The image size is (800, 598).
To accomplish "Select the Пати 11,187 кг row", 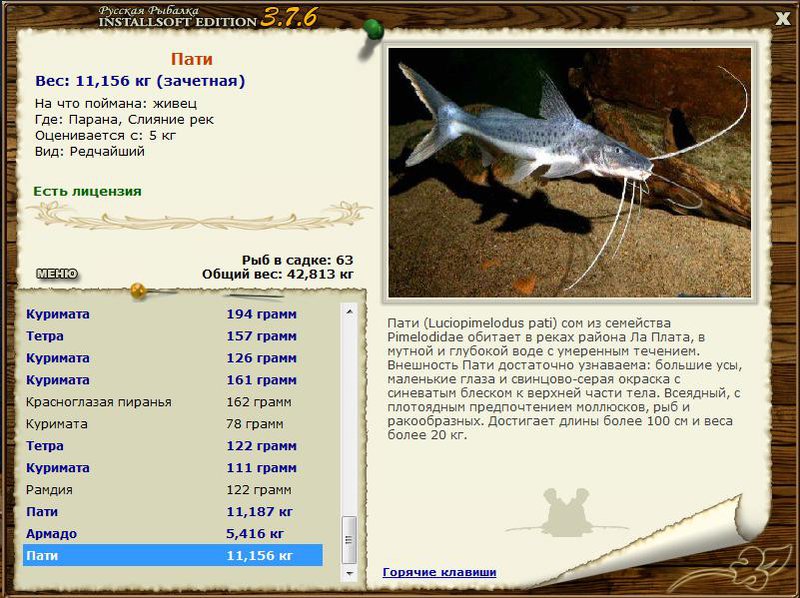I will tap(172, 512).
